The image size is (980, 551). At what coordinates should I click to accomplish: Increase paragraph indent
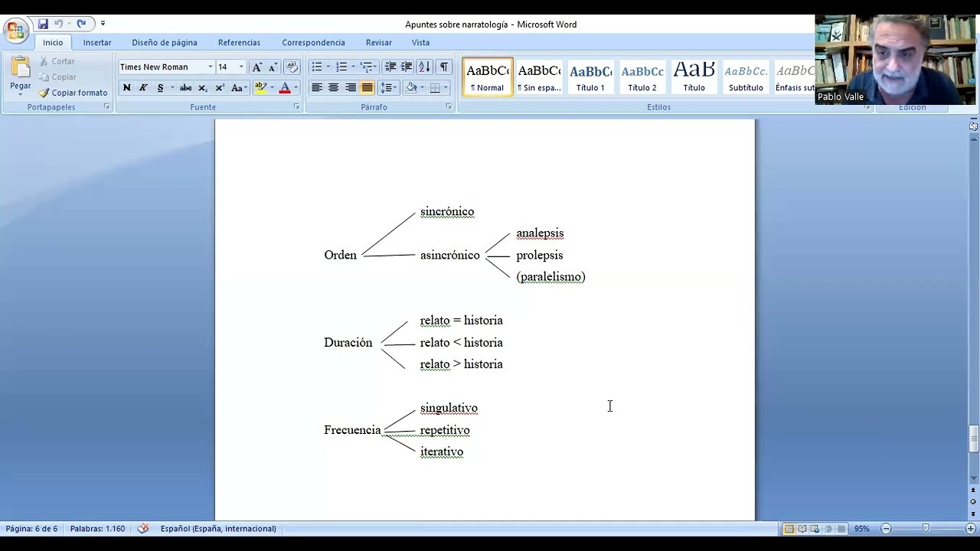(407, 67)
